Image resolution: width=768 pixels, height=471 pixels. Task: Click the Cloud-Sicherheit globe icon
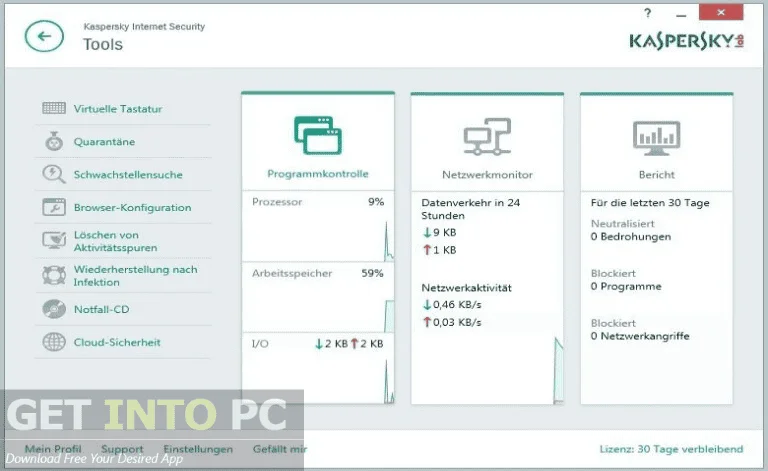pos(54,342)
